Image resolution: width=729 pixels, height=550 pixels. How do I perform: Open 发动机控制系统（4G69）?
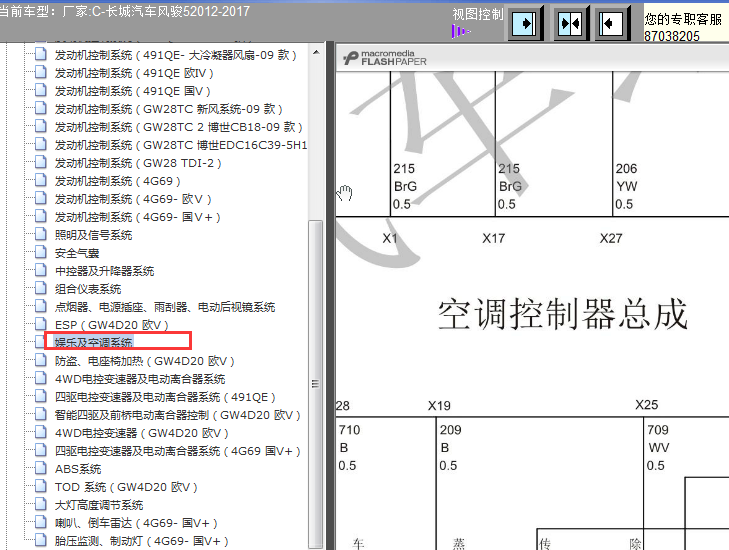[x=118, y=181]
